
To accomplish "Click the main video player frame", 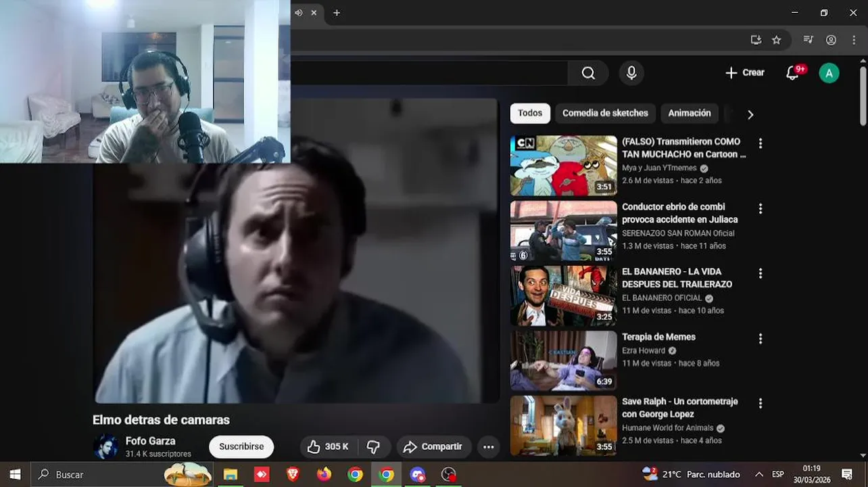I will (295, 252).
